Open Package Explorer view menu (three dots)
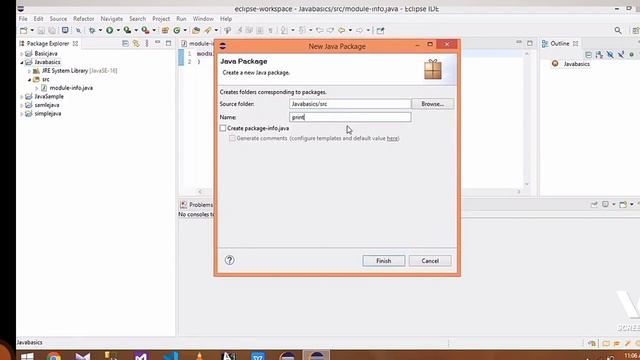640x360 pixels. [x=147, y=43]
